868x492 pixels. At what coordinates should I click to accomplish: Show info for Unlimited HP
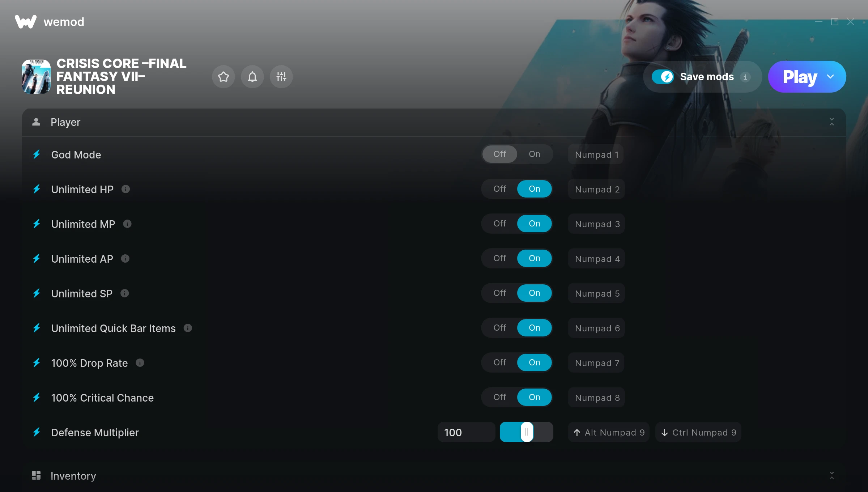coord(125,189)
